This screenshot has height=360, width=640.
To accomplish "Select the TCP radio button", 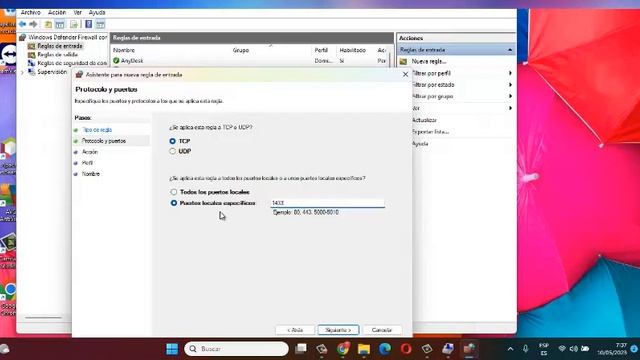I will pos(173,141).
